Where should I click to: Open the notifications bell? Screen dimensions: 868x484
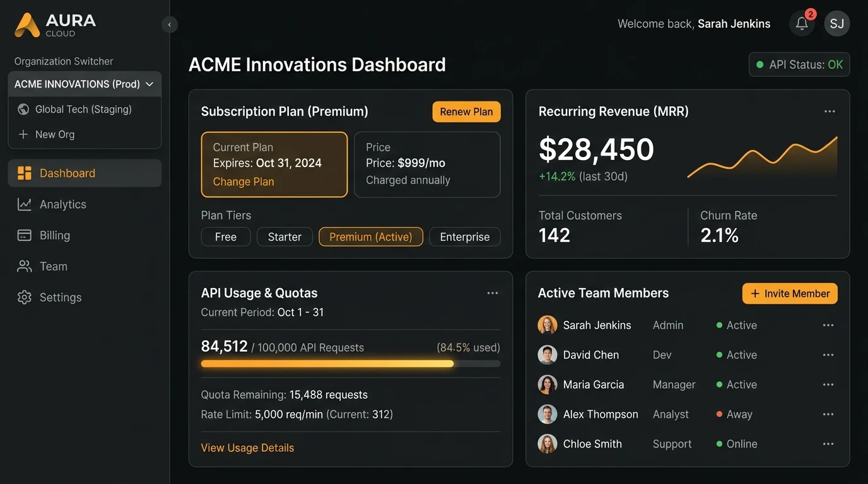point(802,24)
